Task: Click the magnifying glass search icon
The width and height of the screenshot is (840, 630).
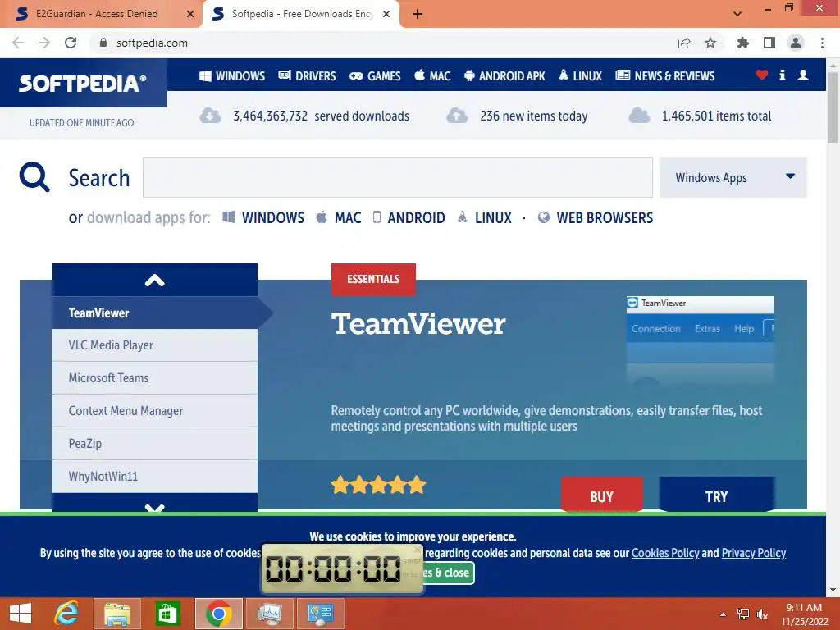Action: pos(34,177)
